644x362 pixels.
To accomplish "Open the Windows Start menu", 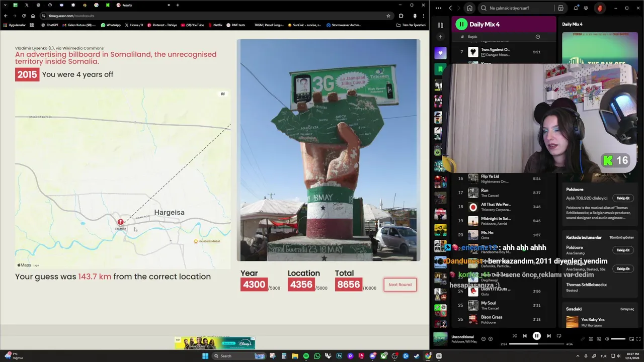I will (205, 356).
